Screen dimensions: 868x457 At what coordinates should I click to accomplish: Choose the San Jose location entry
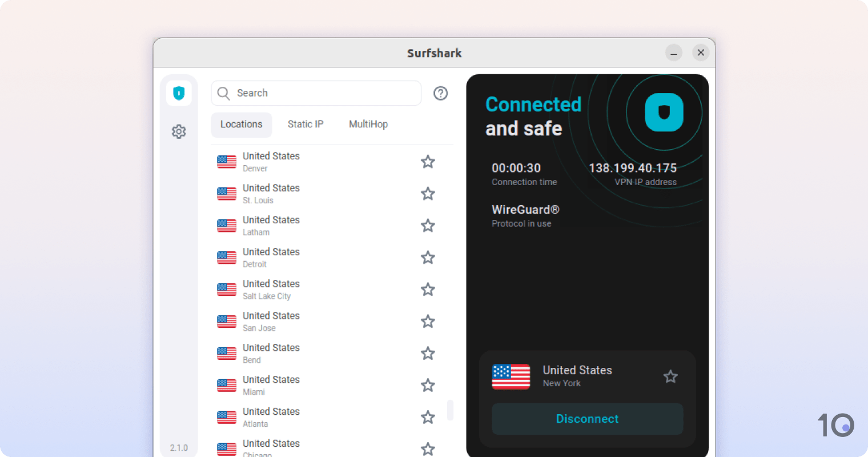tap(271, 321)
